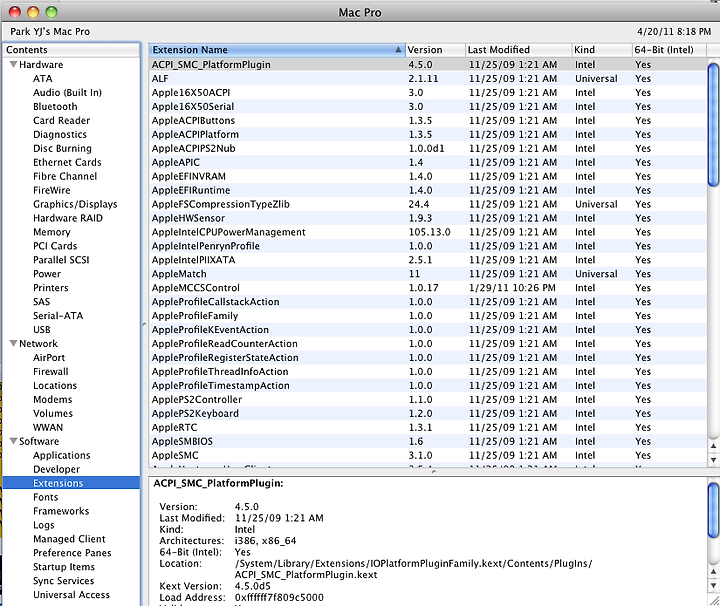Image resolution: width=720 pixels, height=606 pixels.
Task: Select ATA in Hardware list
Action: pyautogui.click(x=43, y=79)
